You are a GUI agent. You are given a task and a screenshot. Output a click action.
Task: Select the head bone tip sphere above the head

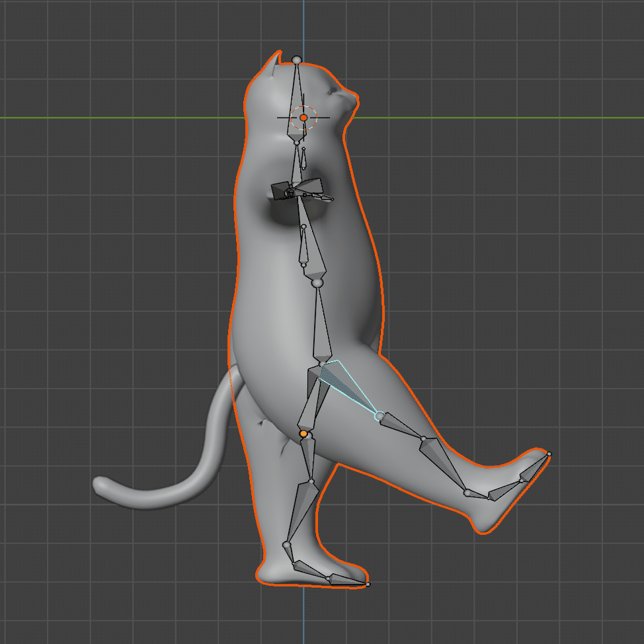point(296,60)
